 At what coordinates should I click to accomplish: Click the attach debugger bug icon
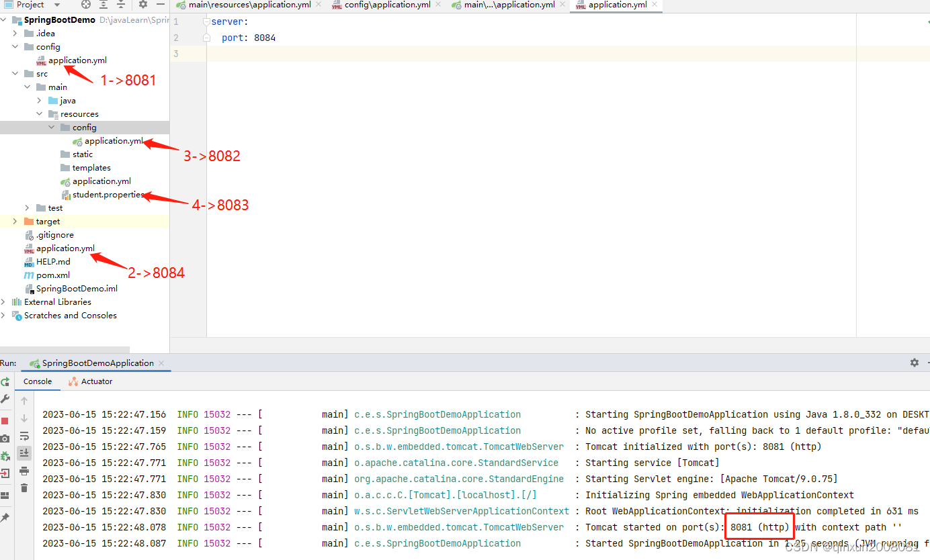(x=5, y=456)
